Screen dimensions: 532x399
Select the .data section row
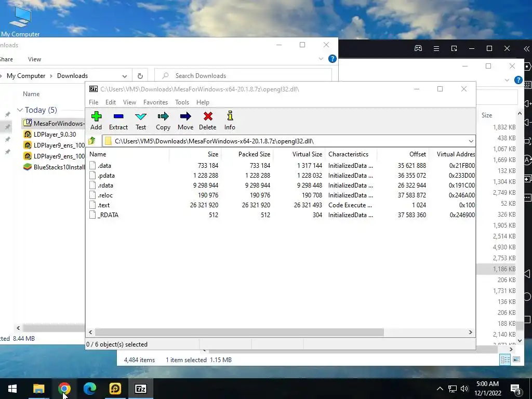pos(280,166)
